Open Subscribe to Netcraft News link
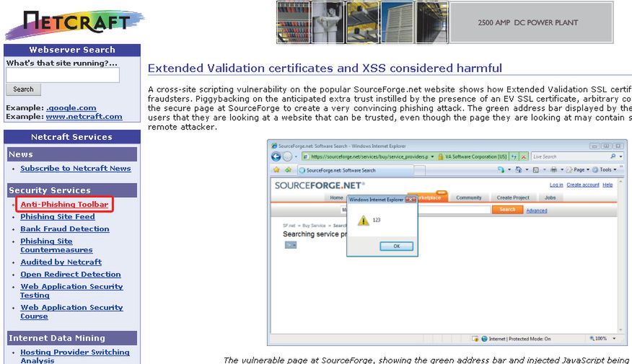632x364 pixels. pyautogui.click(x=76, y=169)
